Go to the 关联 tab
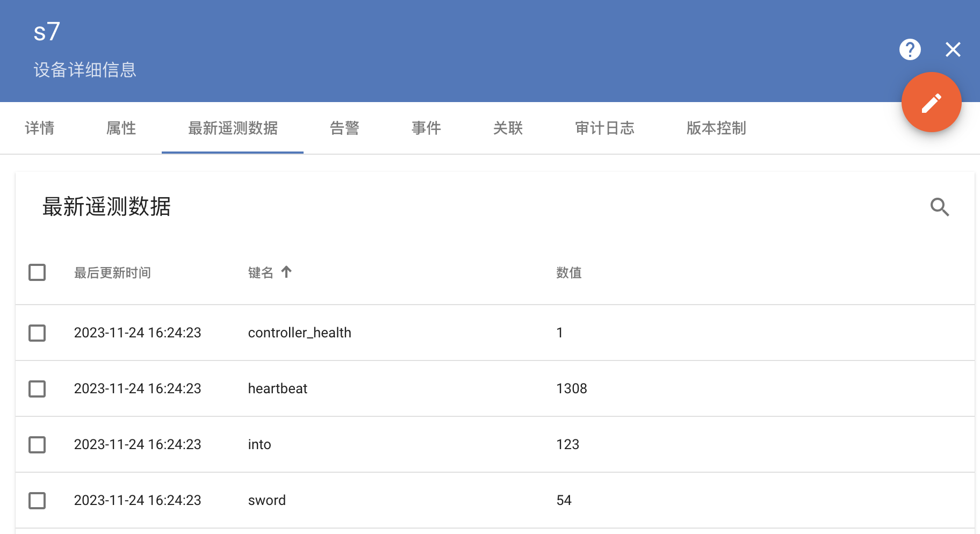The width and height of the screenshot is (980, 534). tap(508, 128)
